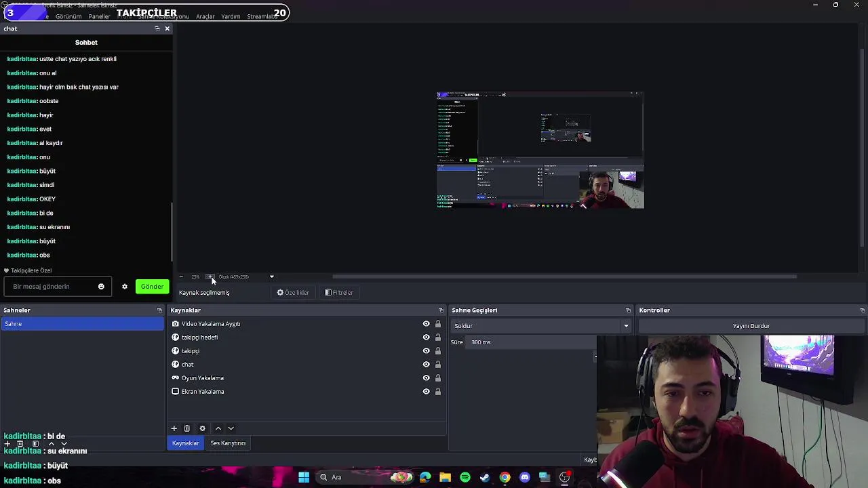
Task: Open Filtreler for source
Action: point(339,293)
